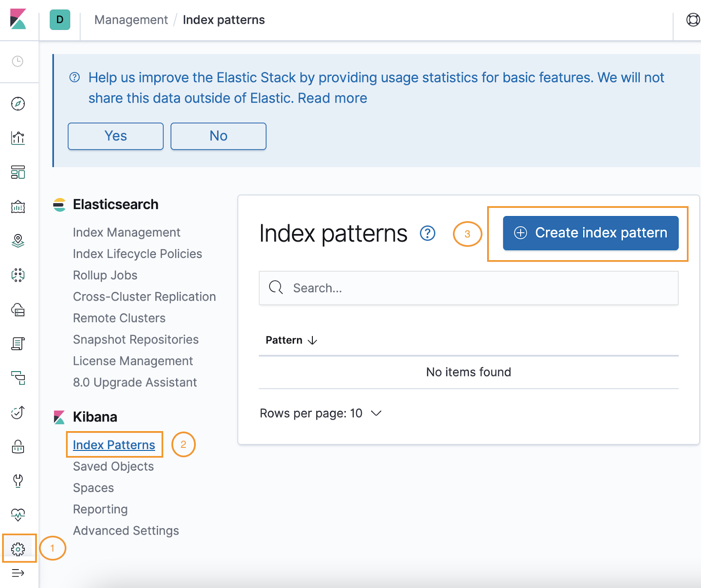The image size is (701, 588).
Task: Open Rollup Jobs
Action: click(x=105, y=275)
